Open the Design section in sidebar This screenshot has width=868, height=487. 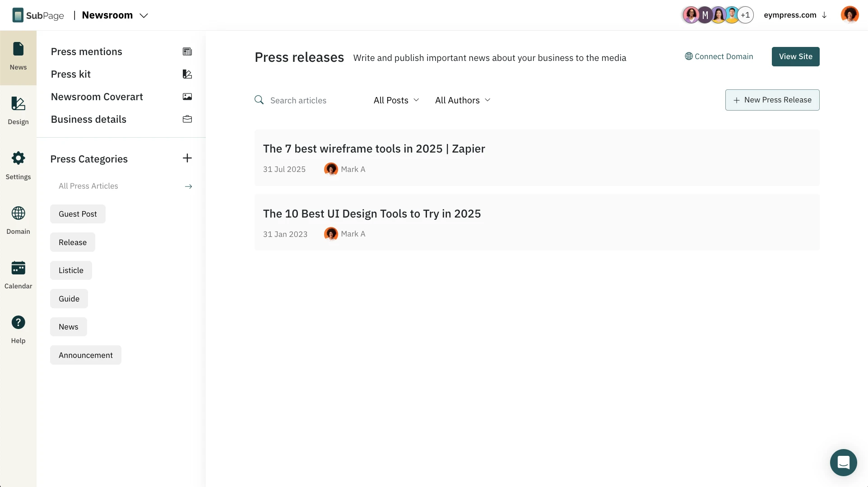tap(18, 111)
